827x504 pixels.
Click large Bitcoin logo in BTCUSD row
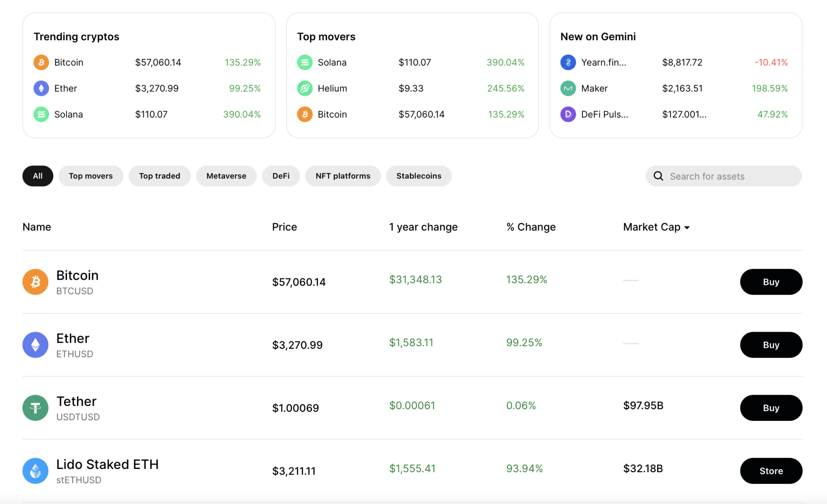[36, 282]
